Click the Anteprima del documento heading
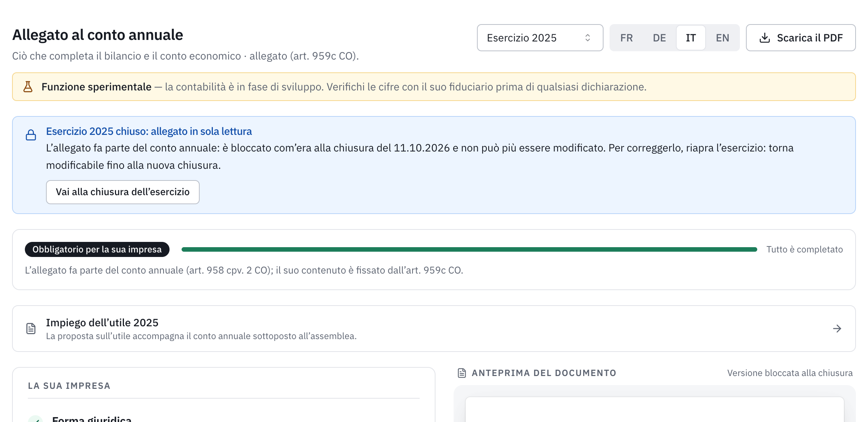Viewport: 868px width, 422px height. coord(544,373)
